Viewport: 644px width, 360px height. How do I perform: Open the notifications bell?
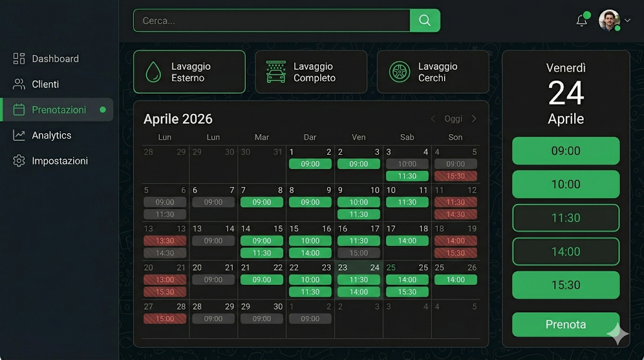(582, 21)
